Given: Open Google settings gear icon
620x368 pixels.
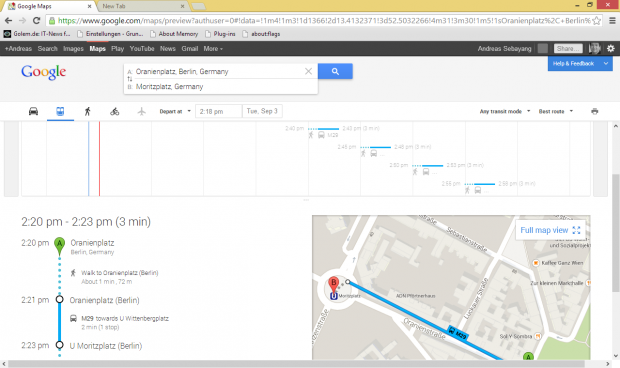Looking at the screenshot, I should click(x=611, y=49).
